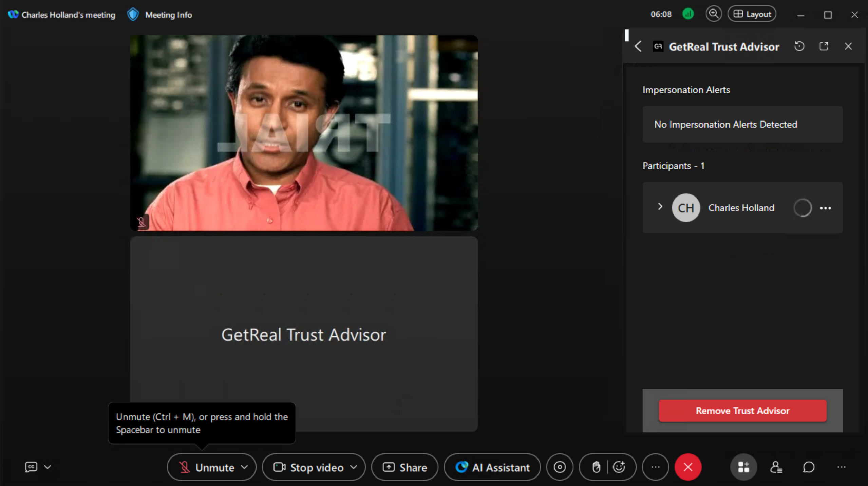The width and height of the screenshot is (868, 486).
Task: Toggle closed captions button
Action: coord(31,467)
